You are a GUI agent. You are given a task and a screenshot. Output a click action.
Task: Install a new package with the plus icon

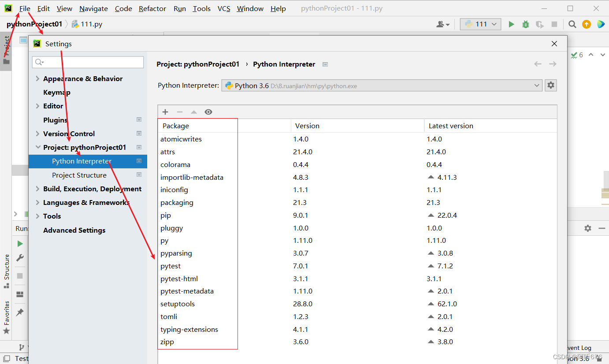tap(165, 111)
